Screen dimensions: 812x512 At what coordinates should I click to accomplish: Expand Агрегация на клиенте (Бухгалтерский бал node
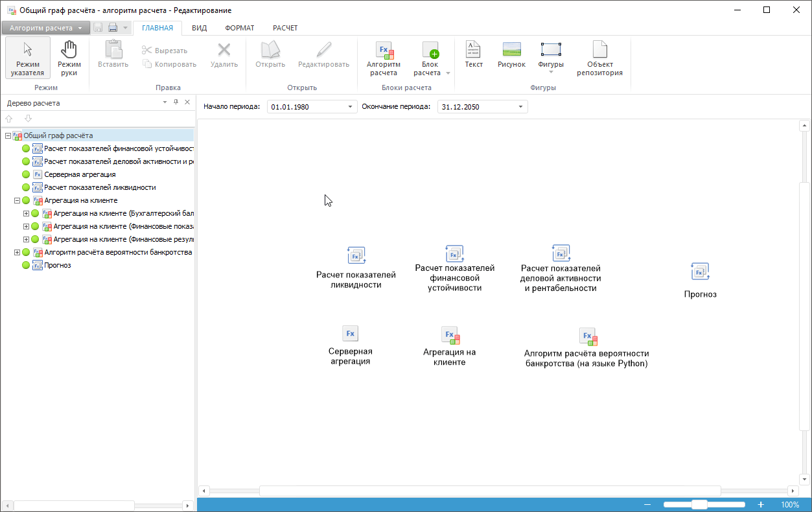26,213
